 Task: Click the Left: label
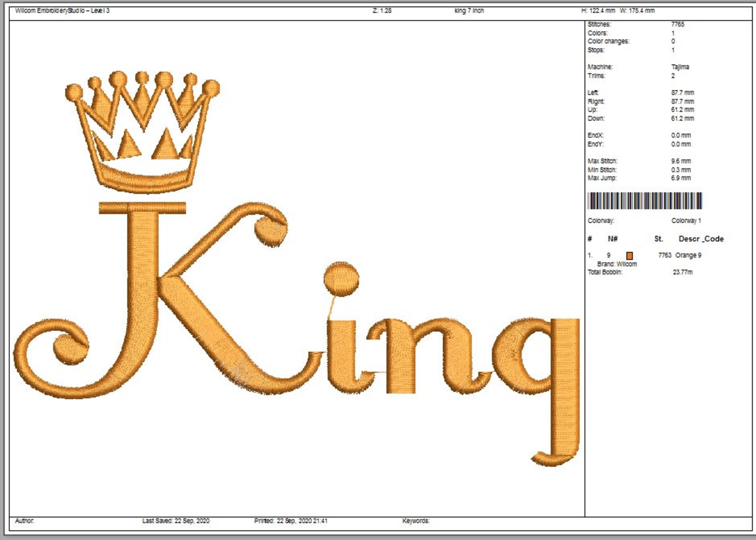(x=594, y=93)
